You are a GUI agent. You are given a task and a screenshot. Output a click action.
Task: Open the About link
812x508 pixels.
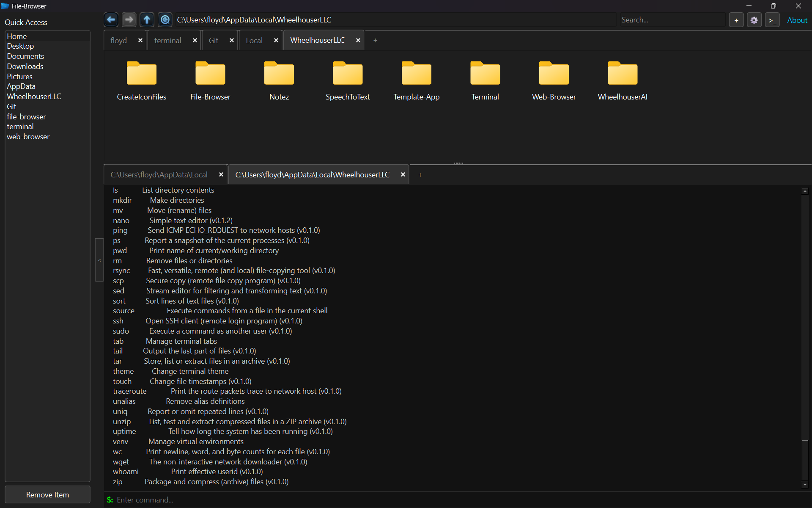[797, 20]
